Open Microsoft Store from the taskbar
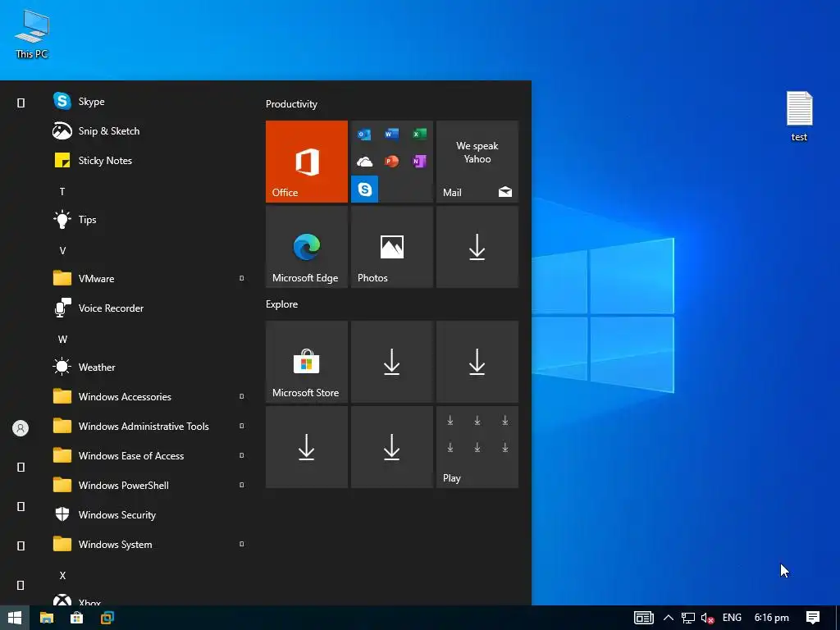This screenshot has width=840, height=630. (x=76, y=618)
